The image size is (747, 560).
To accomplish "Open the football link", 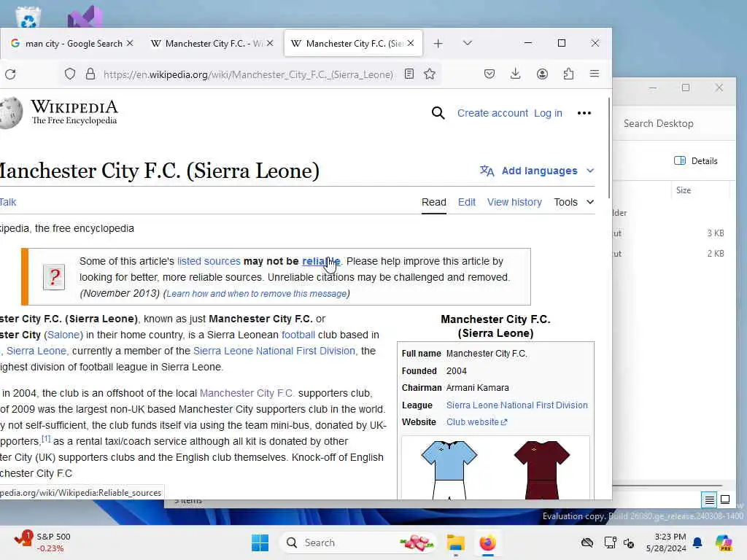I will (298, 335).
